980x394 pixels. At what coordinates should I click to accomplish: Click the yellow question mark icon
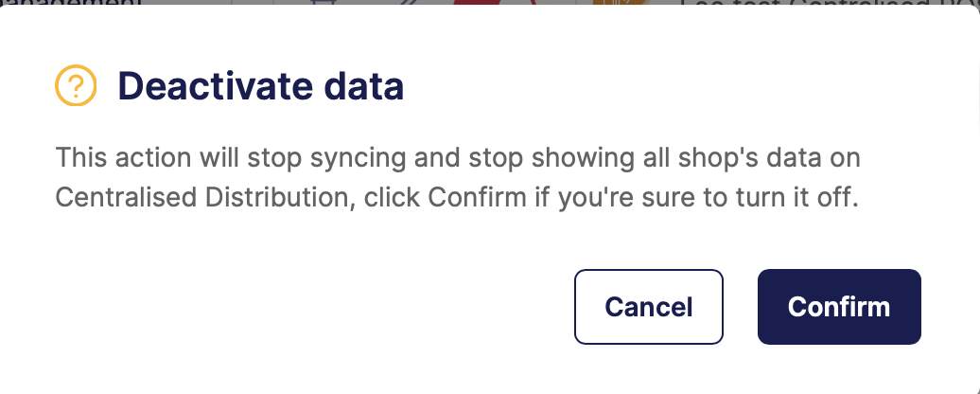click(77, 87)
